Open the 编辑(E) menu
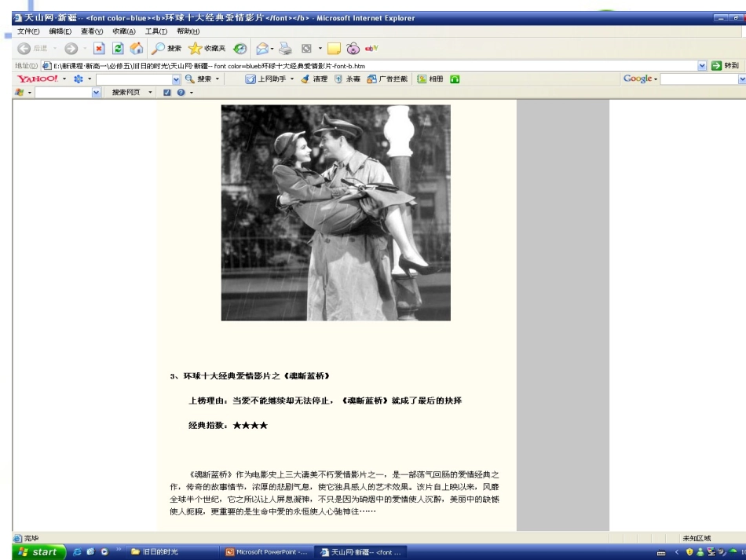The height and width of the screenshot is (560, 746). [x=60, y=31]
